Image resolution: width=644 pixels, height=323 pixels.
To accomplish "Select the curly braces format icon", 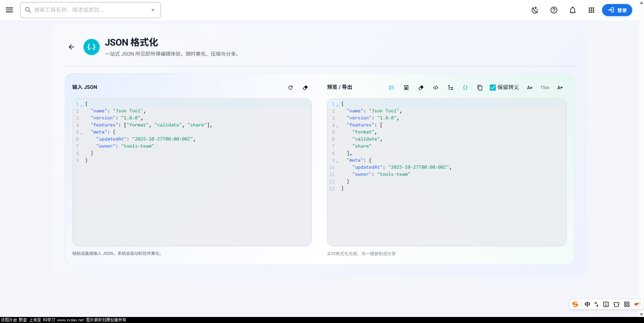I will pyautogui.click(x=465, y=88).
